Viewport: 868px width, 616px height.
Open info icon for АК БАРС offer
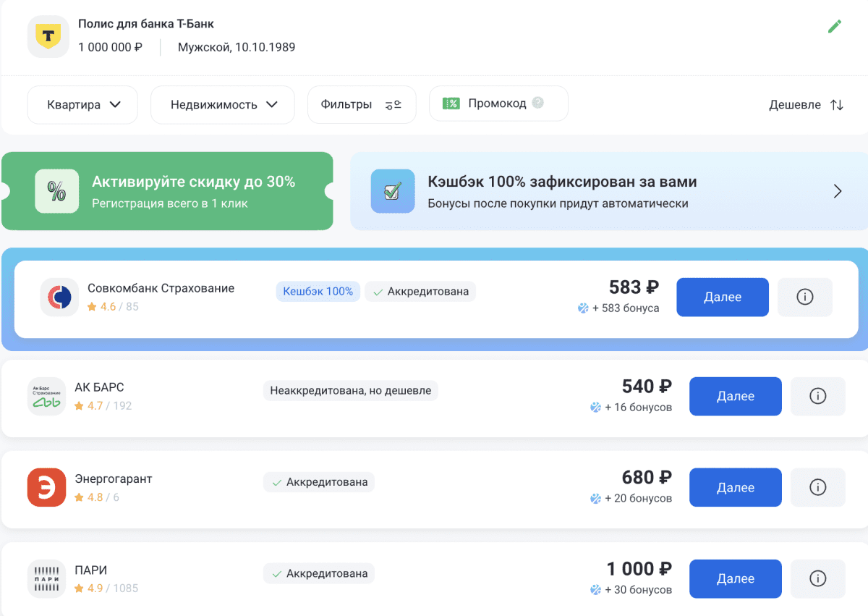[x=817, y=397]
